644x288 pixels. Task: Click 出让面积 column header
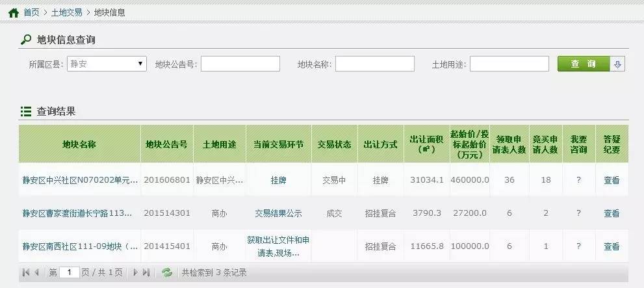click(427, 144)
